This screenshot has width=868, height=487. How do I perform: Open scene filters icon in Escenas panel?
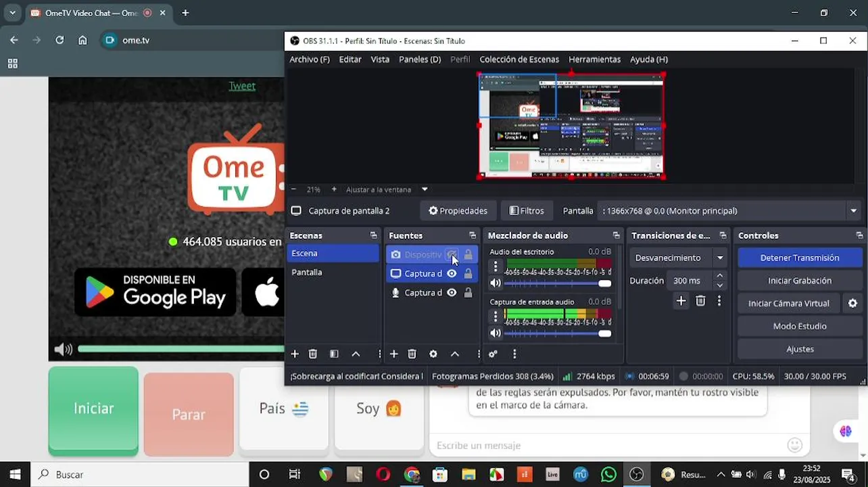tap(334, 354)
